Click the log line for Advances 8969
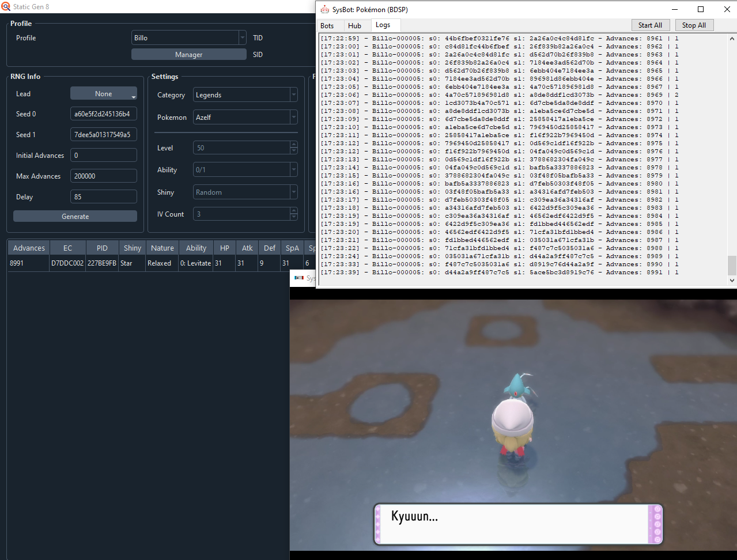The height and width of the screenshot is (560, 737). click(x=500, y=95)
